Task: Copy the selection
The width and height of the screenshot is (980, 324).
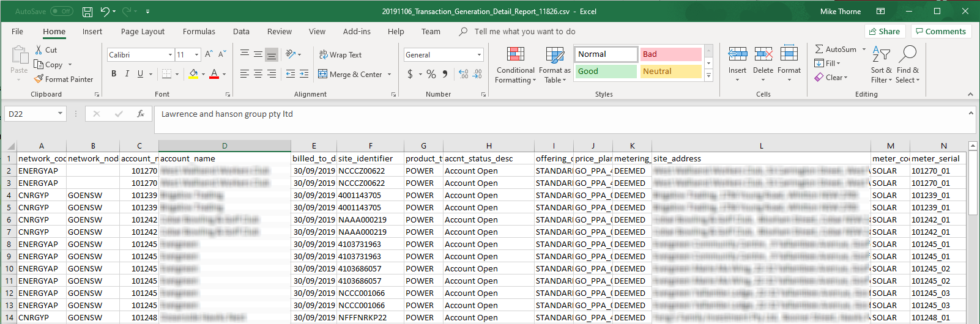Action: coord(48,64)
